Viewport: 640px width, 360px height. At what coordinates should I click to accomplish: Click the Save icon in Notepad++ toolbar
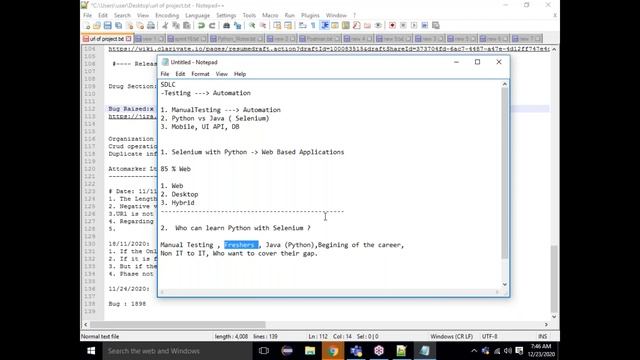107,25
